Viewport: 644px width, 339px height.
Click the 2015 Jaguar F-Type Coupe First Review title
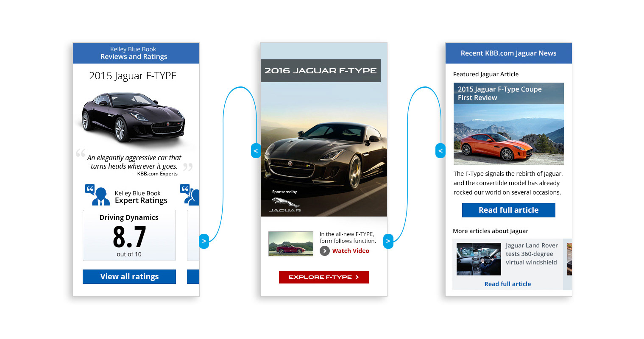click(x=500, y=93)
